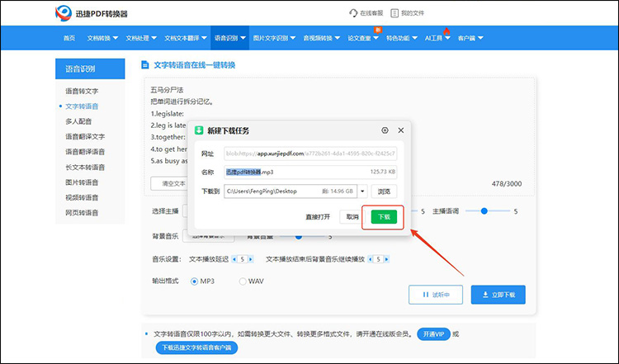Expand the 图片文字识别 menu
Image resolution: width=619 pixels, height=364 pixels.
tap(274, 38)
